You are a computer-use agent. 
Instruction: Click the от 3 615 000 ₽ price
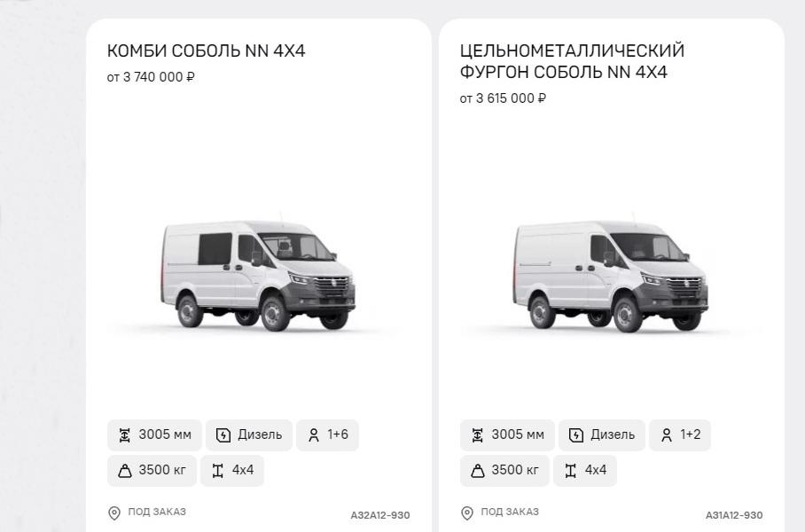coord(501,98)
